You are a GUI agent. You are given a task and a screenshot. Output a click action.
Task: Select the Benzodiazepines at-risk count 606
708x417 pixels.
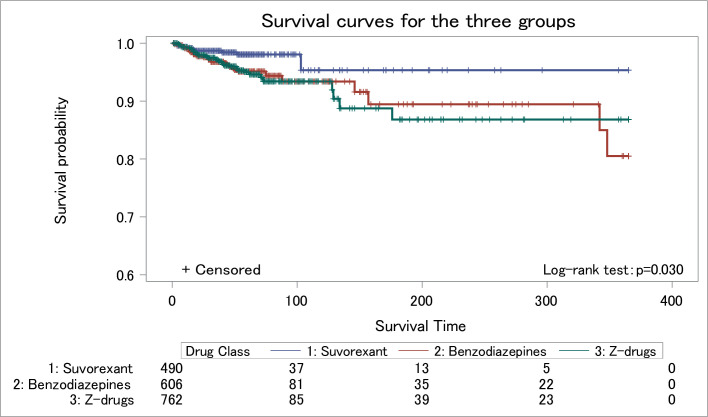coord(172,383)
